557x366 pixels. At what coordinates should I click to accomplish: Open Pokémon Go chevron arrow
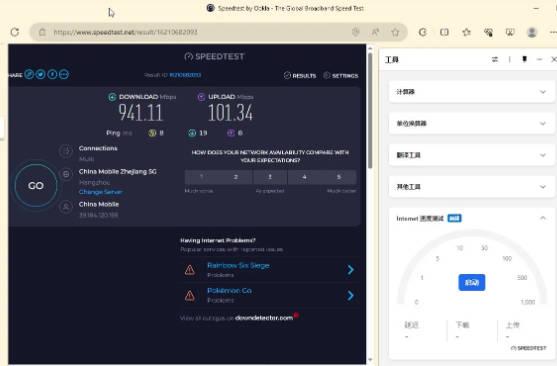[x=350, y=295]
